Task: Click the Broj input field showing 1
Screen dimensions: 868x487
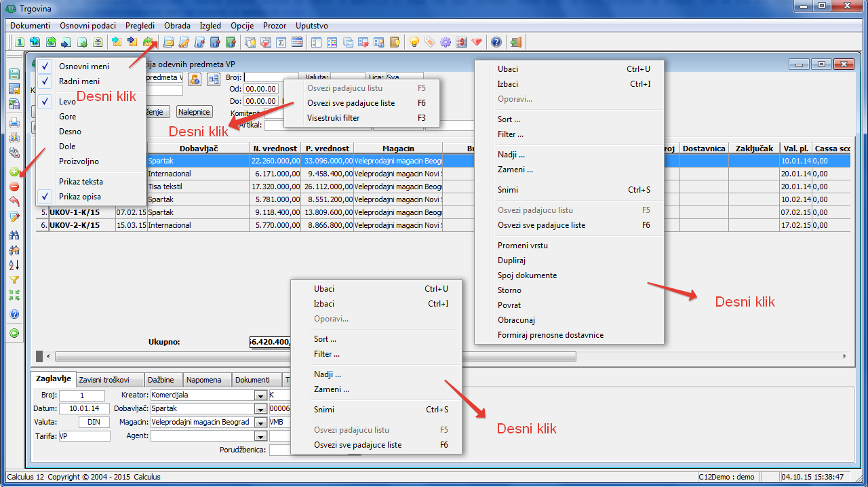Action: pos(82,395)
